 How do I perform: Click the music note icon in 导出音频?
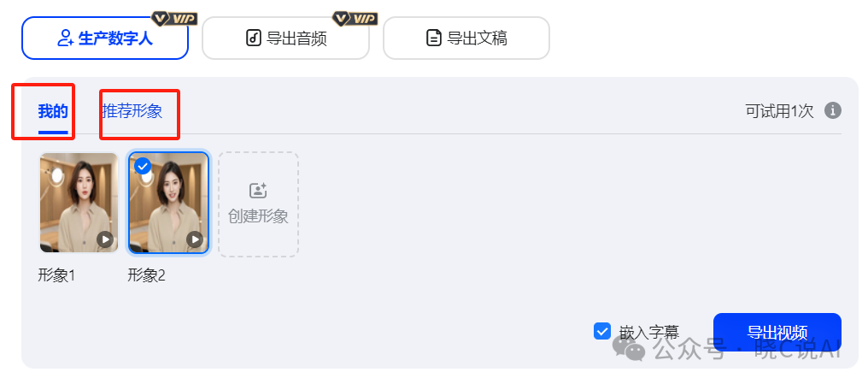click(x=253, y=38)
